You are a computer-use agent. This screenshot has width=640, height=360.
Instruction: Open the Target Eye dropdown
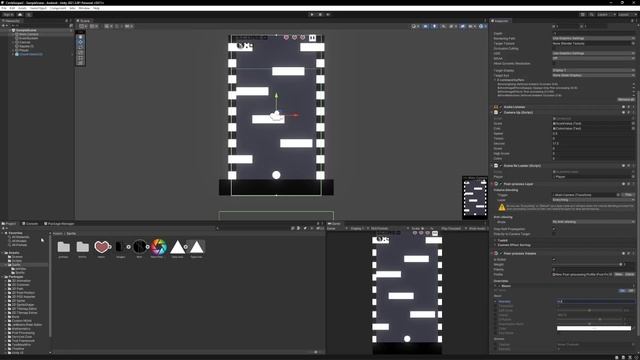coord(593,75)
